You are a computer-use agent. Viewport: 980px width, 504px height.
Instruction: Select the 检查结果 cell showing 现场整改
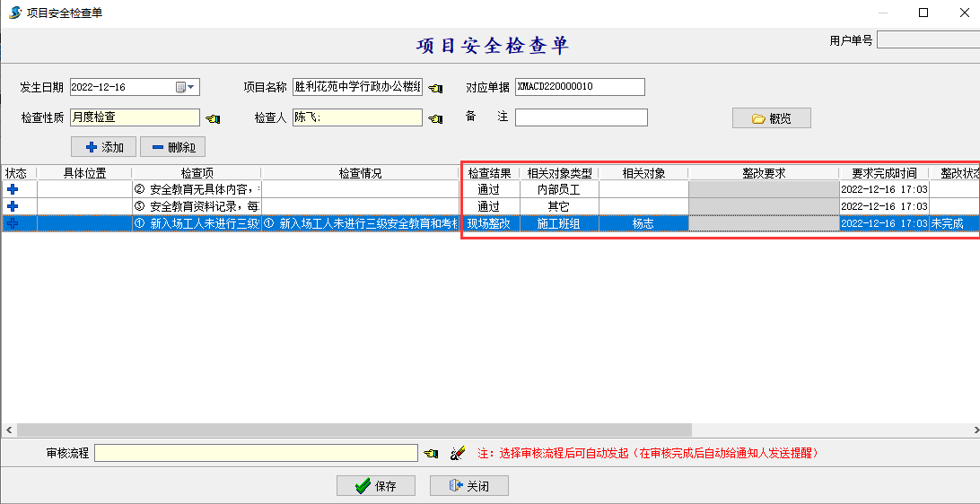489,224
